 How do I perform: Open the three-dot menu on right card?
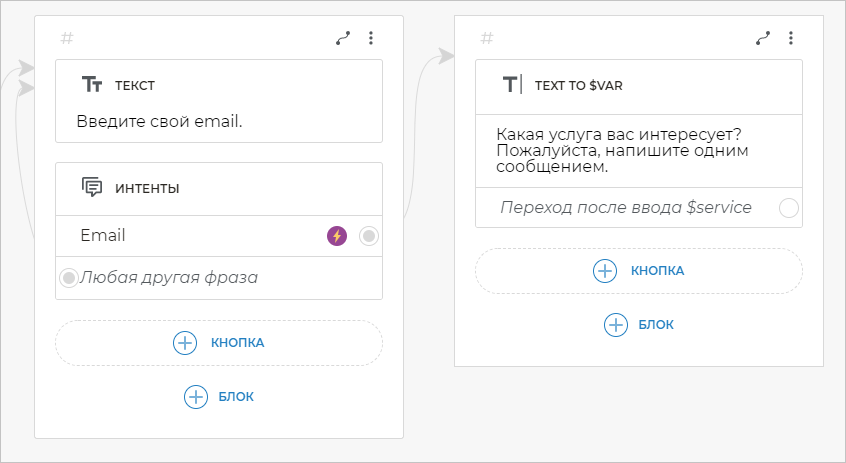tap(791, 38)
